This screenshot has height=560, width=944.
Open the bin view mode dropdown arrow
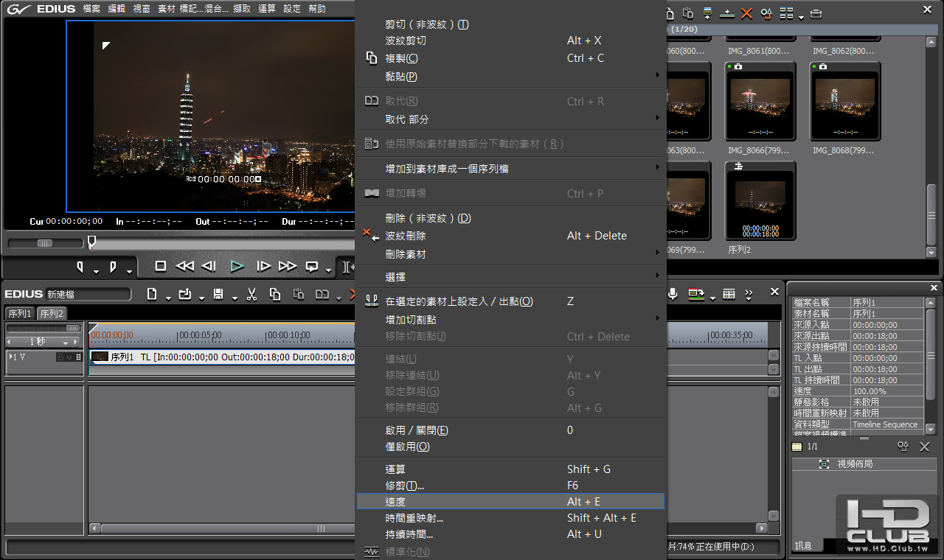801,16
